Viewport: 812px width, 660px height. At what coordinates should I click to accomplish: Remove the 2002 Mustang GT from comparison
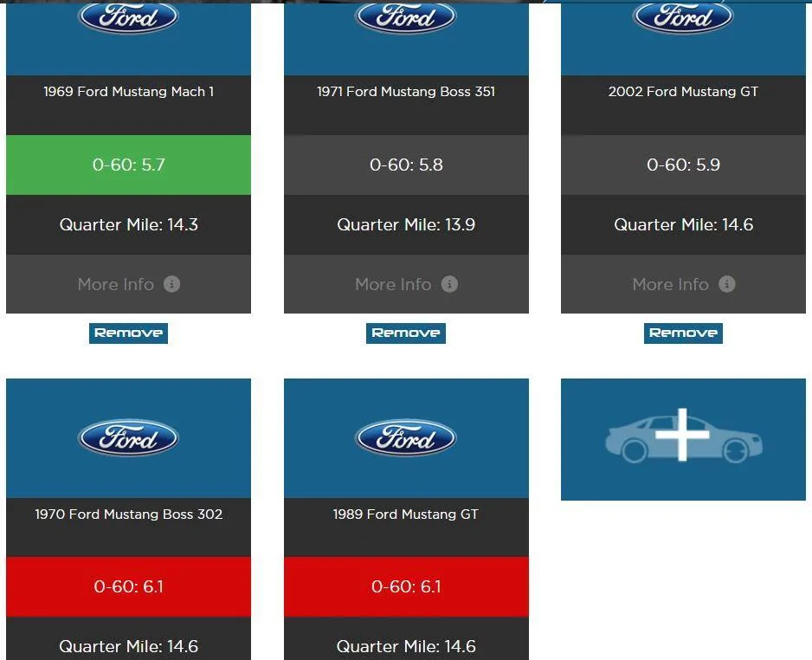(x=683, y=333)
